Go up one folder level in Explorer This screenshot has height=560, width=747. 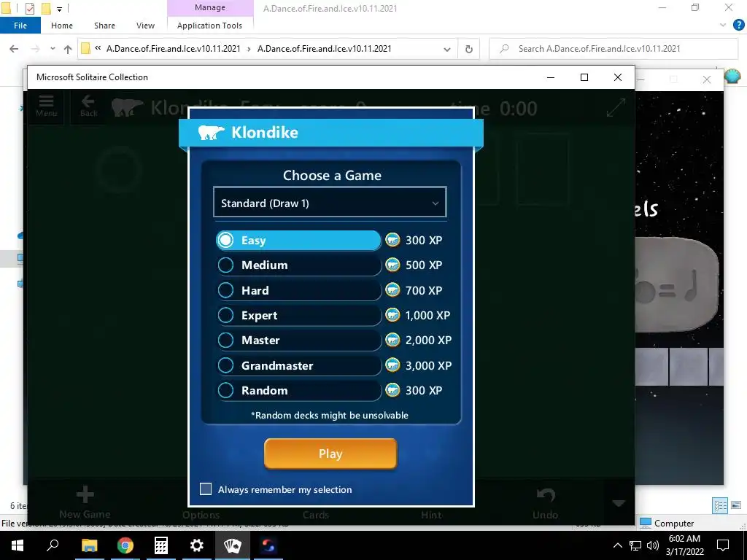click(68, 49)
